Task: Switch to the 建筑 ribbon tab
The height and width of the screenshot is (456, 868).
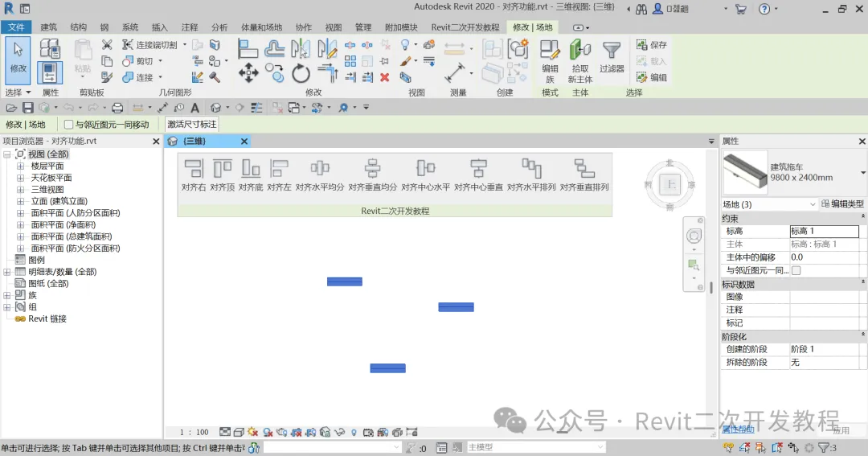Action: (48, 27)
